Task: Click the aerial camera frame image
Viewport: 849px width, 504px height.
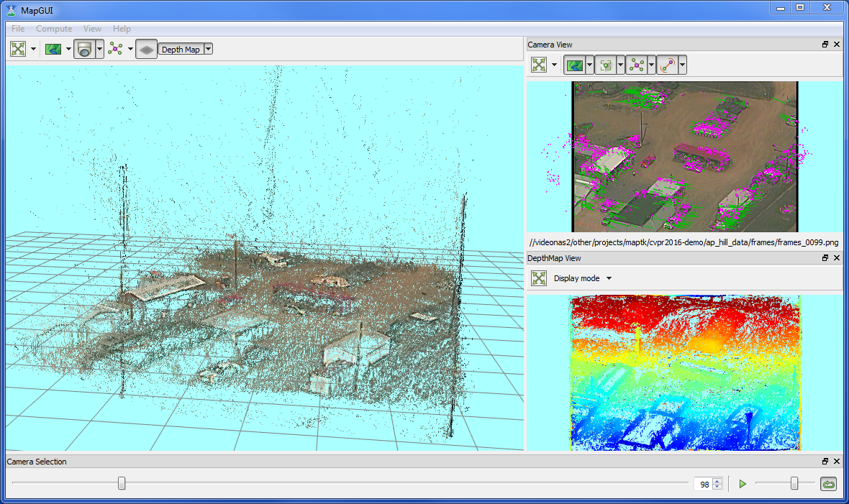Action: point(685,157)
